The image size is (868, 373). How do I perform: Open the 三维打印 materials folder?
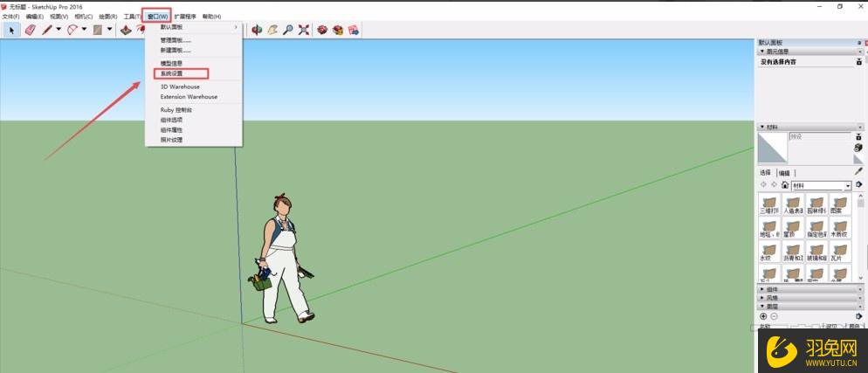(769, 204)
